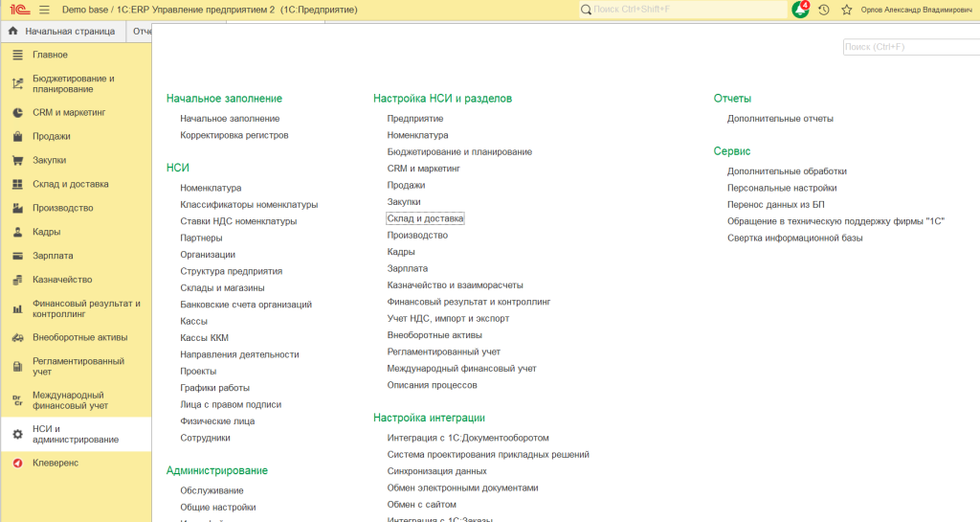
Task: Open Интеграция с 1С:Документооборотом
Action: tap(467, 438)
